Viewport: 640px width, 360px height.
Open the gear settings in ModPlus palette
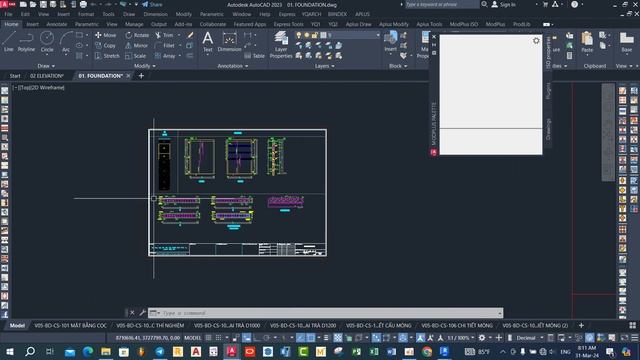[536, 41]
